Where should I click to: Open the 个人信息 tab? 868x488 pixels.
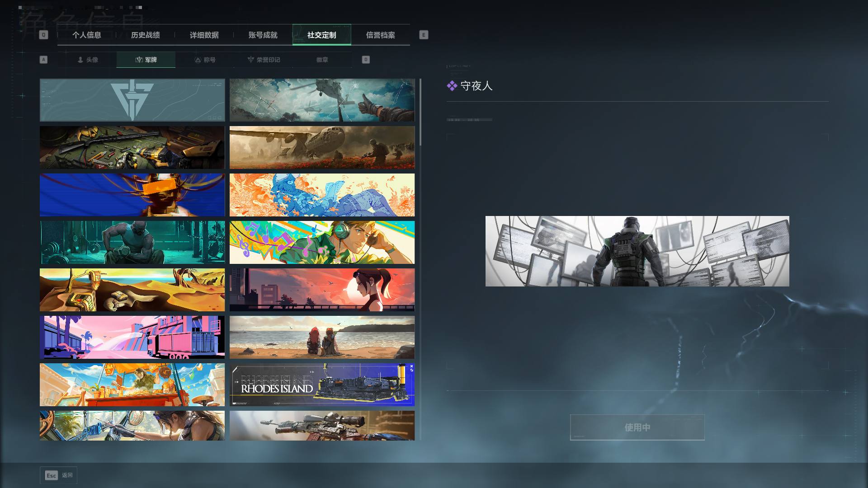(87, 35)
